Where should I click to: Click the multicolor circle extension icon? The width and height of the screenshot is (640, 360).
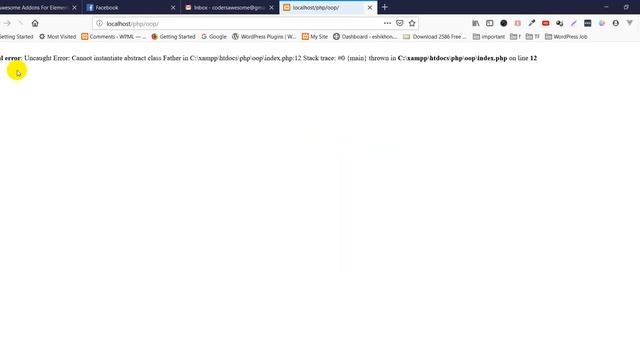[602, 23]
